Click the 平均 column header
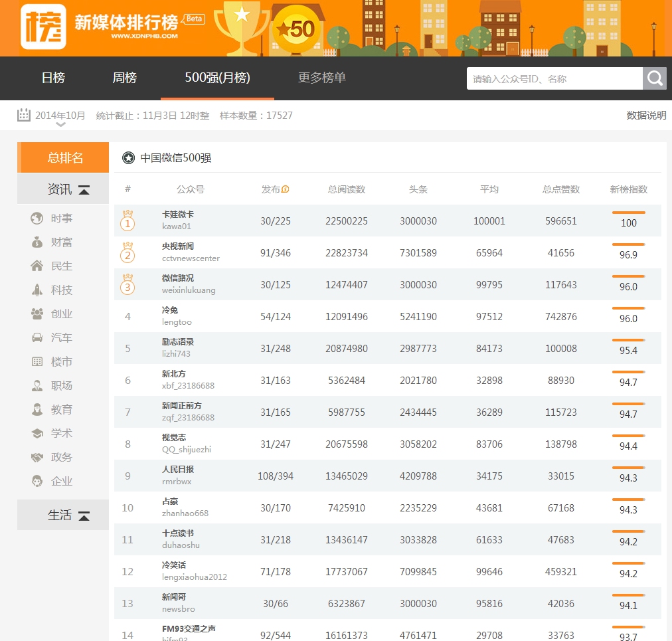Image resolution: width=672 pixels, height=641 pixels. pyautogui.click(x=489, y=189)
